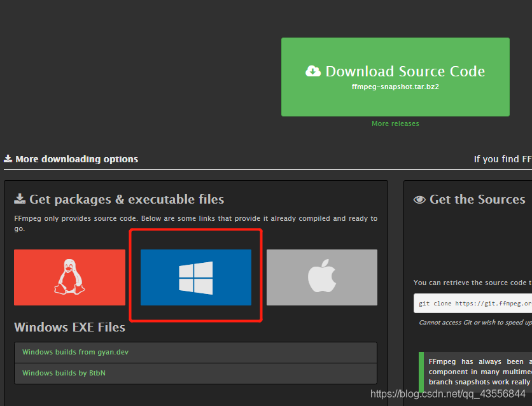Viewport: 532px width, 406px height.
Task: Open the More releases link
Action: coord(395,123)
